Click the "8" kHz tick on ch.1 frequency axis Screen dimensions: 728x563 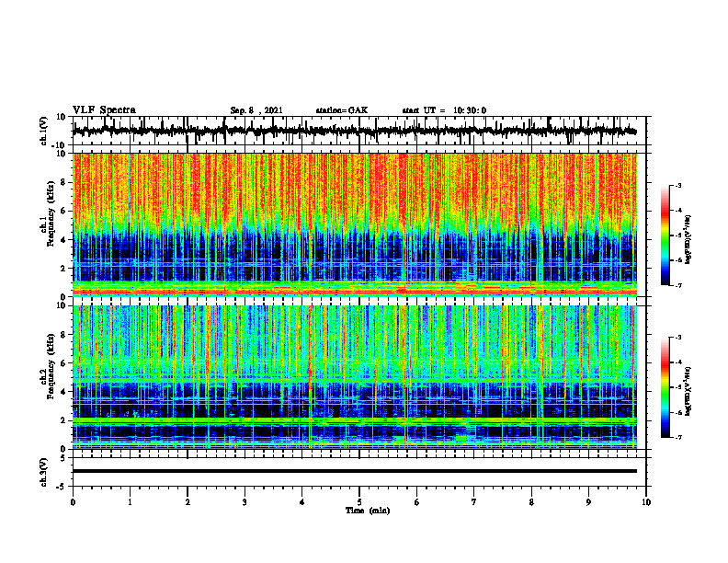[x=63, y=182]
